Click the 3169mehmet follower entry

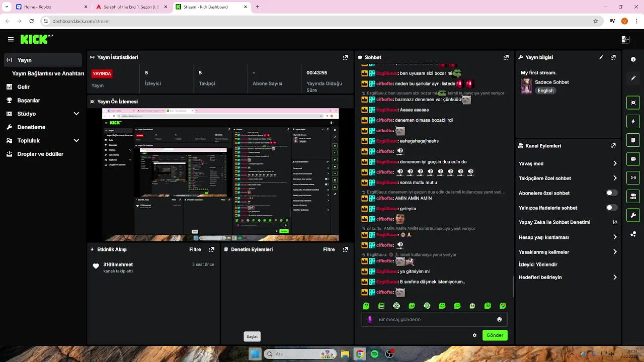pos(153,267)
